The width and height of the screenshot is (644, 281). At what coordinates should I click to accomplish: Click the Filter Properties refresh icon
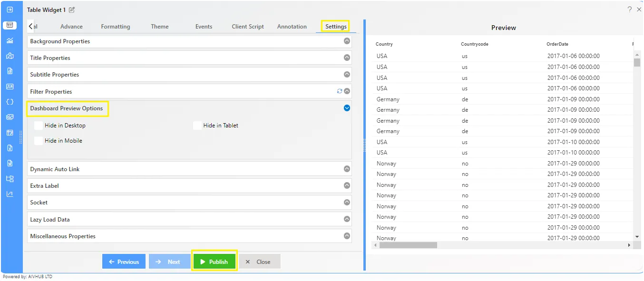point(340,91)
